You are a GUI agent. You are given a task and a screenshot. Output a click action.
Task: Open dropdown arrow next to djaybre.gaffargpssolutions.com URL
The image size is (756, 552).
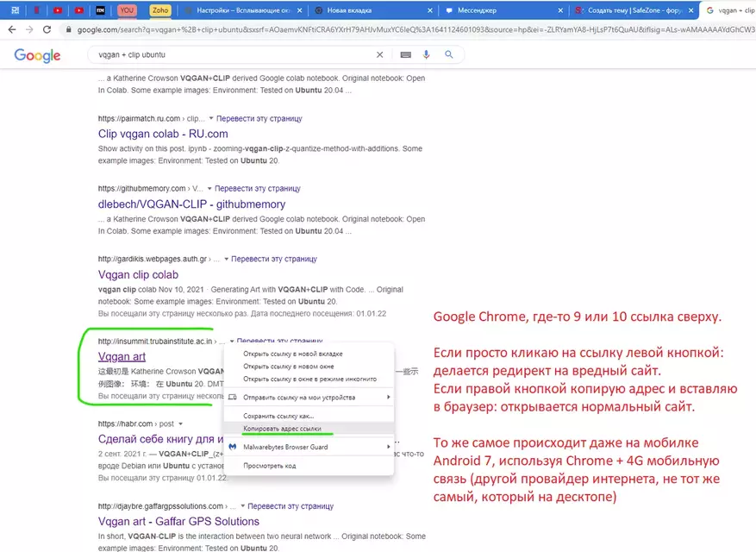pos(242,506)
